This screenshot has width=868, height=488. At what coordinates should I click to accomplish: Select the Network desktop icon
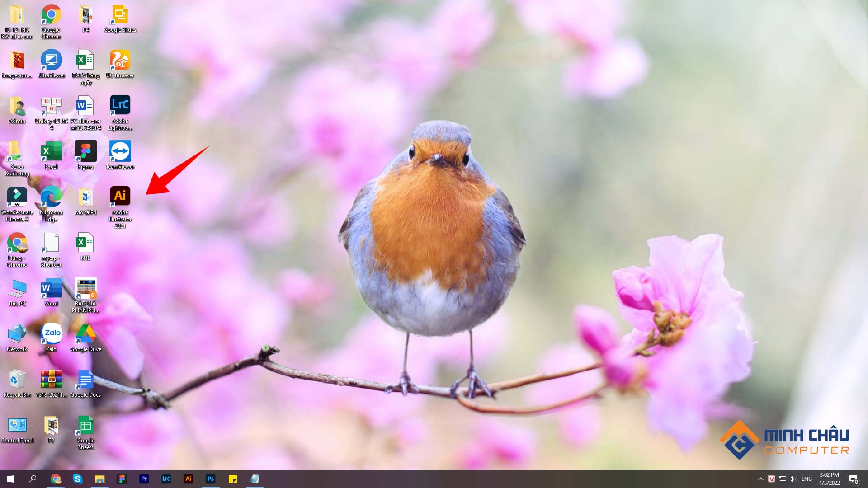(x=17, y=338)
